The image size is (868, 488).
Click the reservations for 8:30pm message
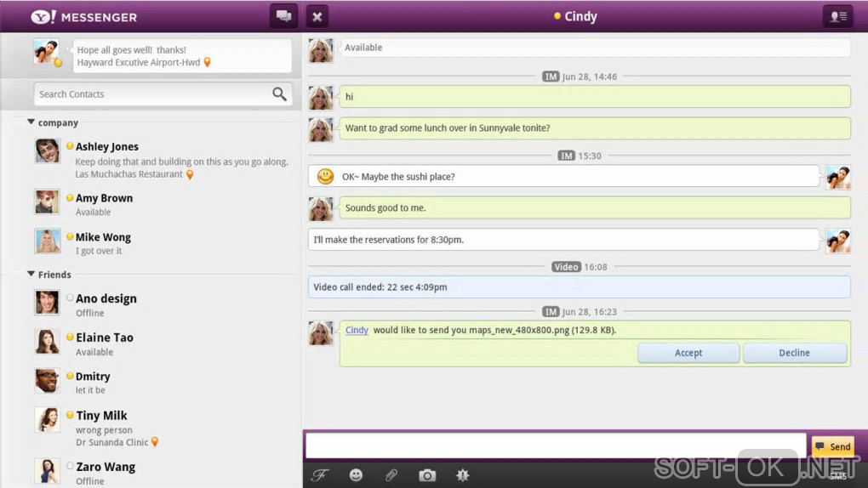(563, 240)
